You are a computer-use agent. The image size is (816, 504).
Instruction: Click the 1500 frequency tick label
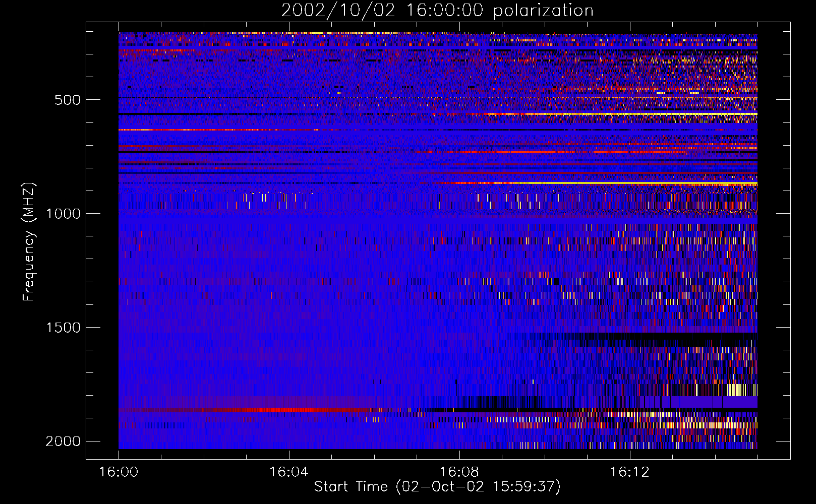[x=63, y=328]
